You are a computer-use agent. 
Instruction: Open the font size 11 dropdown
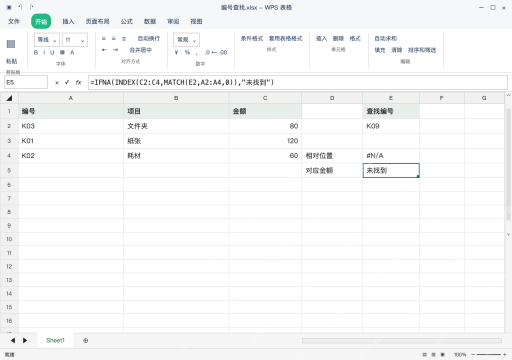click(75, 40)
